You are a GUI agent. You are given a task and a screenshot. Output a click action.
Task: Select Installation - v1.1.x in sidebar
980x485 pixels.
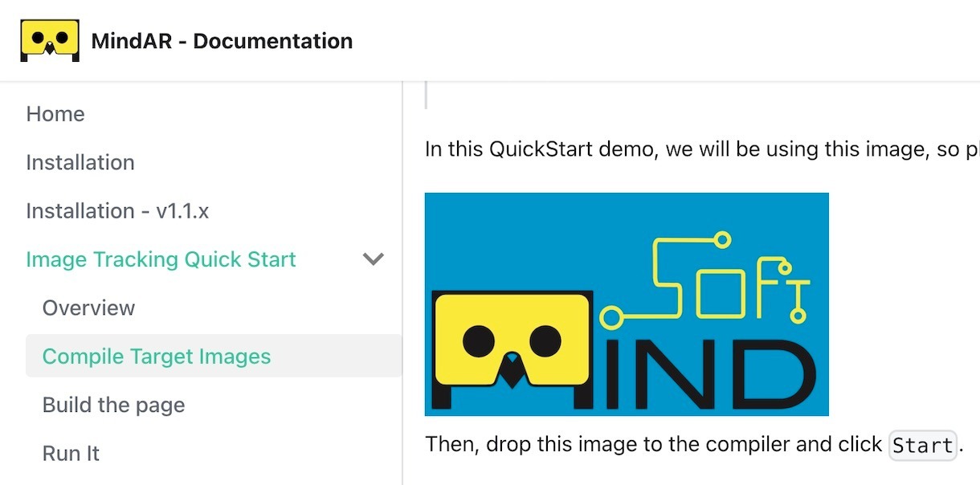[x=117, y=211]
